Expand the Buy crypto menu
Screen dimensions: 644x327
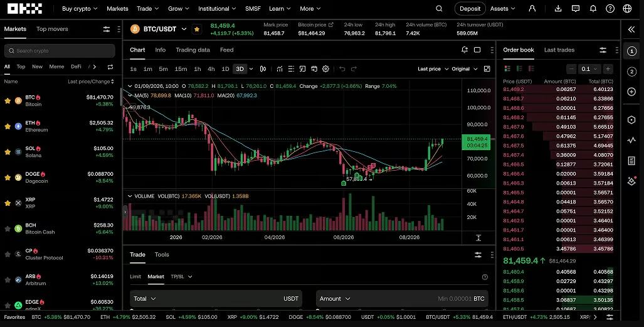coord(80,9)
